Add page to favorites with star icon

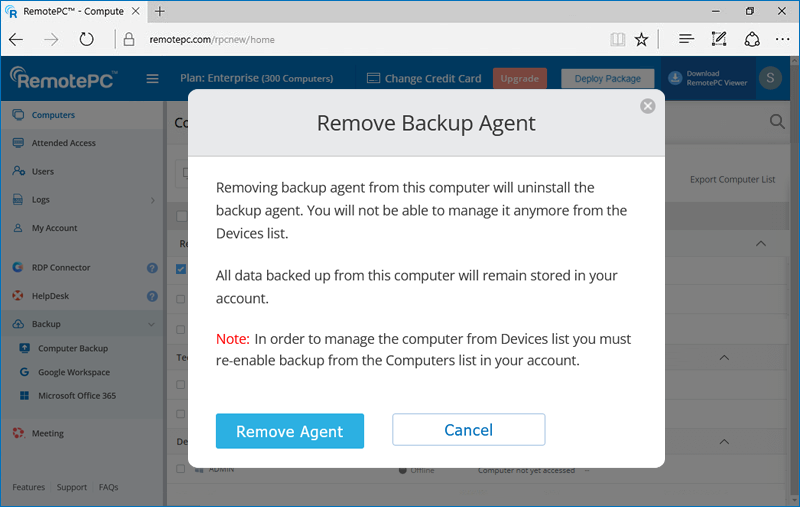(x=642, y=40)
